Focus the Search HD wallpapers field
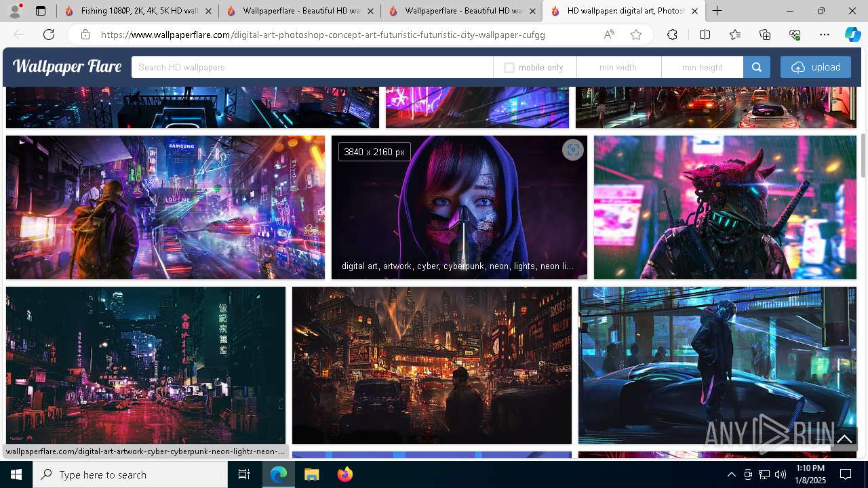The height and width of the screenshot is (488, 868). pos(312,67)
